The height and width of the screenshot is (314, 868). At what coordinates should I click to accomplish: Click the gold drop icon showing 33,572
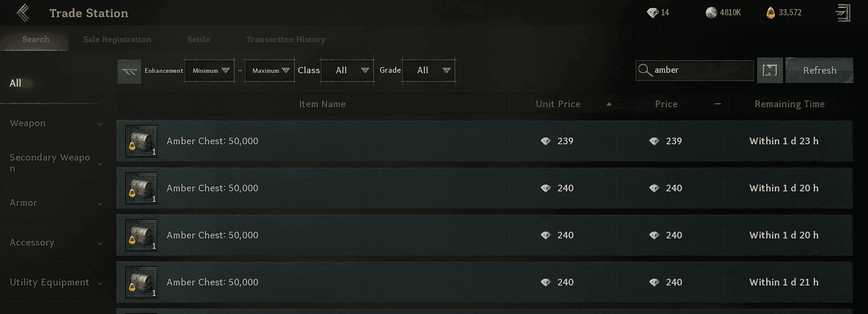pyautogui.click(x=770, y=12)
